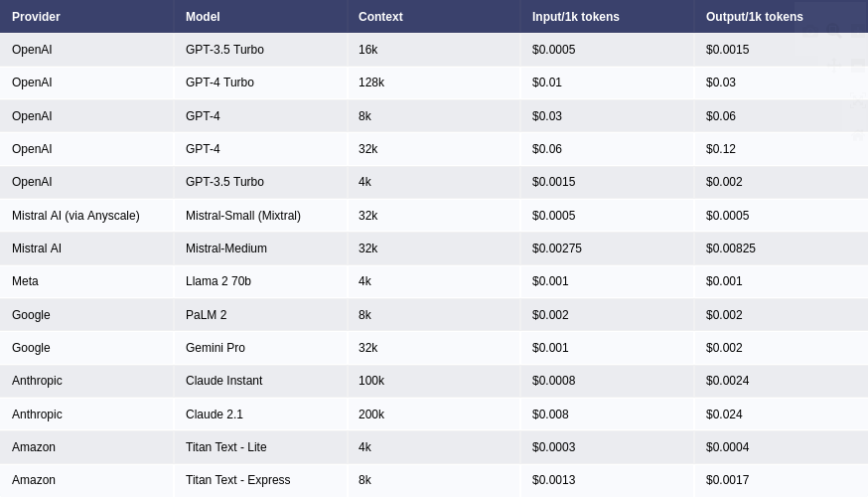Click the Context column header

pos(380,17)
